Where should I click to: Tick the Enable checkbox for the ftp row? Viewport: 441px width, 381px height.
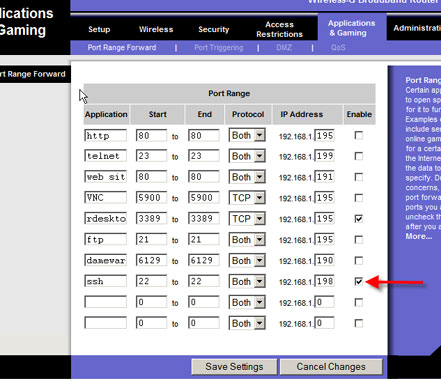pos(359,240)
